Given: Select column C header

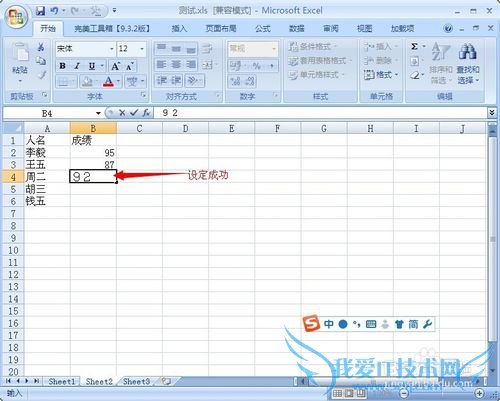Looking at the screenshot, I should (x=139, y=128).
